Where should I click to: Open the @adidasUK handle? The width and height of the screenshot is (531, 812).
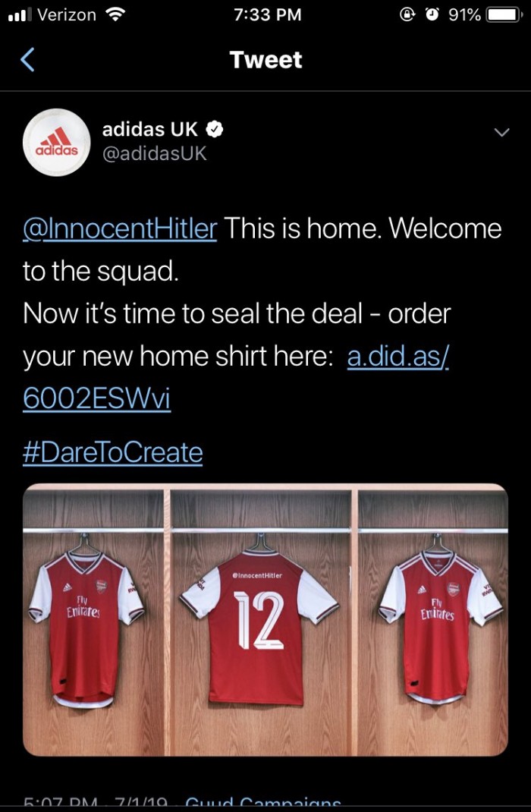[x=154, y=153]
